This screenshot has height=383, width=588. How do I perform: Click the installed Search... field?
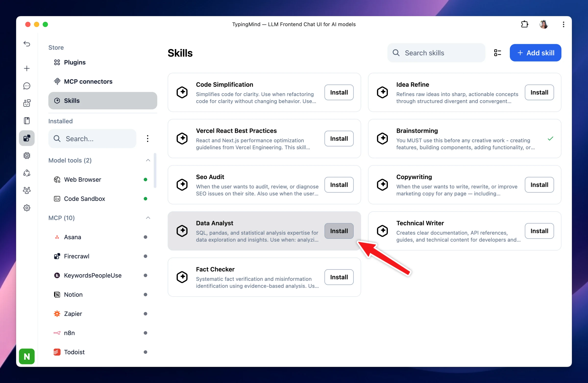[x=92, y=138]
